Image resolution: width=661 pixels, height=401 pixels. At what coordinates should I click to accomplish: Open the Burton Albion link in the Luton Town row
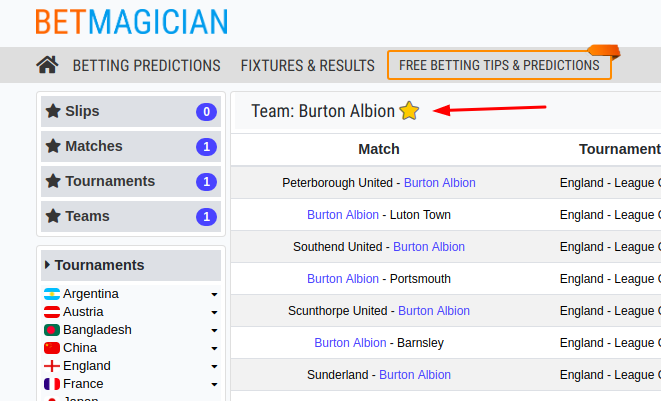[x=343, y=215]
